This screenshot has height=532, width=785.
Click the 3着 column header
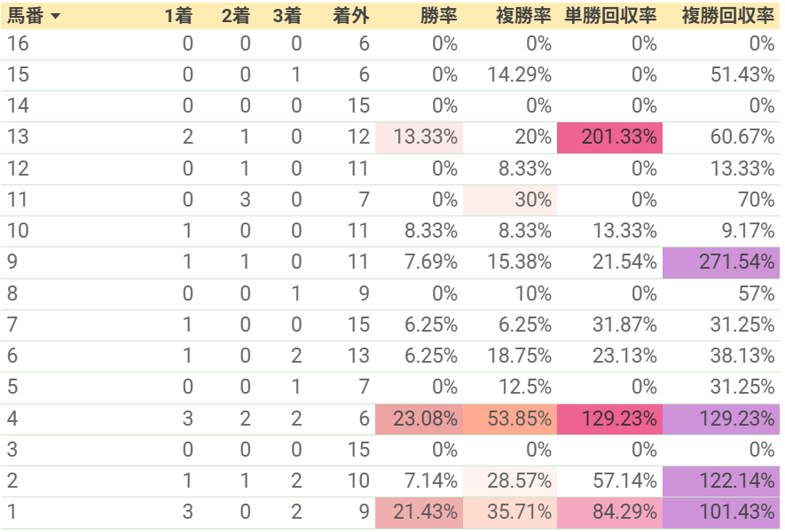tap(287, 16)
